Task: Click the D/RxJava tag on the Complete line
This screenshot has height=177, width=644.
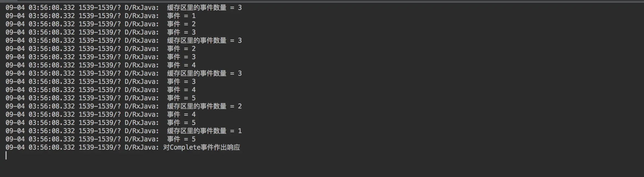Action: [x=142, y=147]
